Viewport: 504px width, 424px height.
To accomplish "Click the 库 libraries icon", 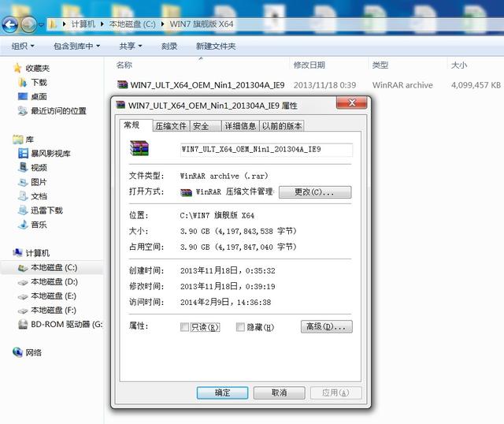I will (x=17, y=139).
